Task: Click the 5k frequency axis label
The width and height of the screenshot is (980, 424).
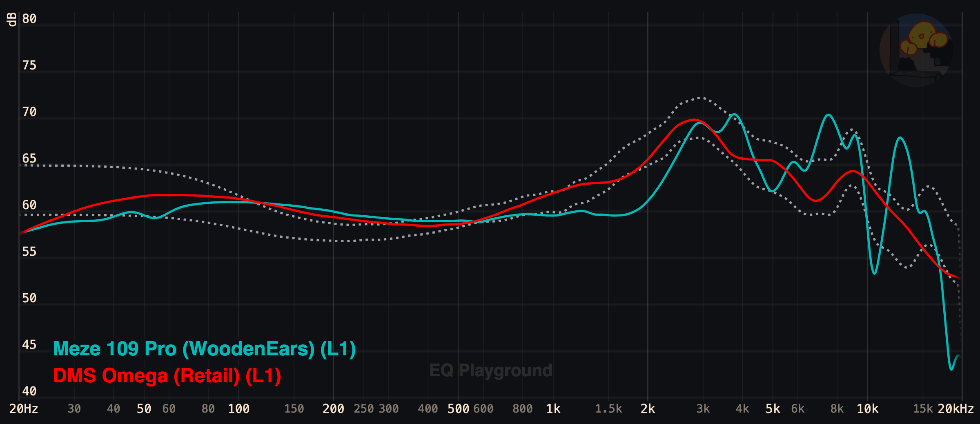Action: (x=773, y=409)
